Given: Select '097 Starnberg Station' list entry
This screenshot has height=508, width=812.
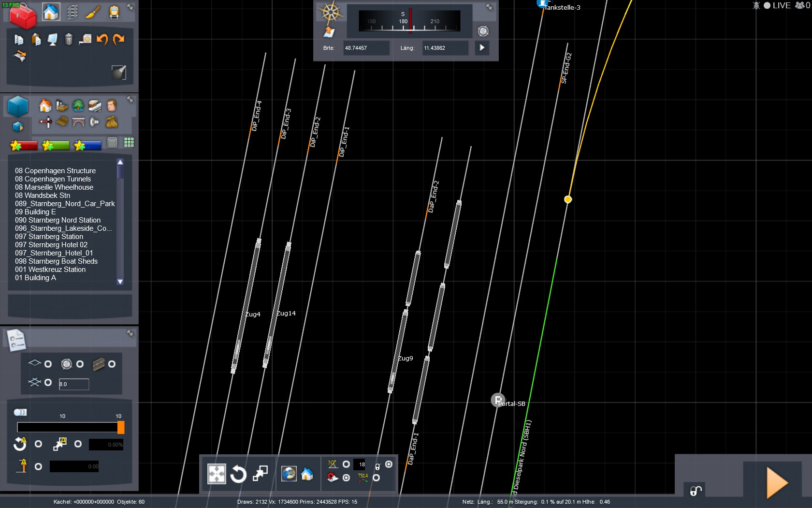Looking at the screenshot, I should coord(49,237).
